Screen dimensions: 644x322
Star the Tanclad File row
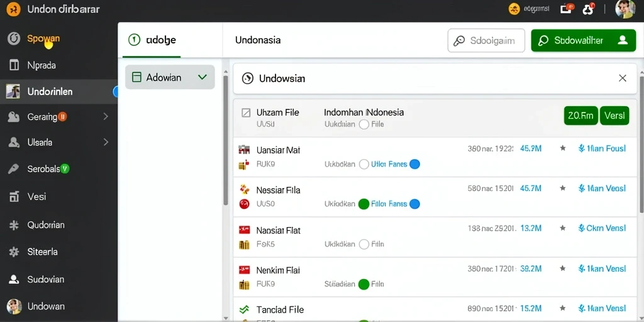click(x=563, y=308)
